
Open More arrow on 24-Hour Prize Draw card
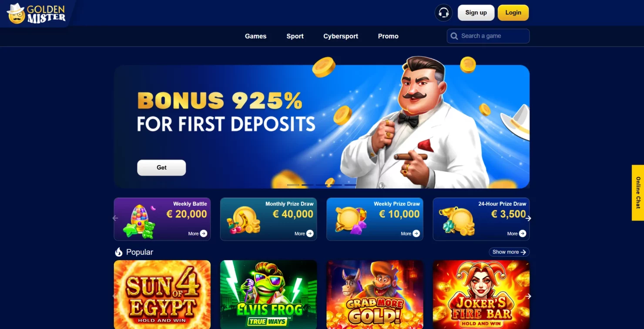click(523, 234)
